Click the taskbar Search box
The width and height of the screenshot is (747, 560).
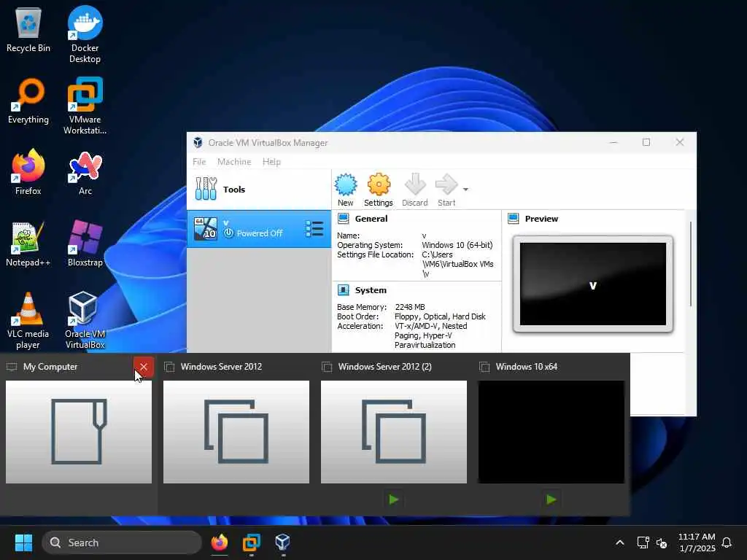[x=122, y=542]
